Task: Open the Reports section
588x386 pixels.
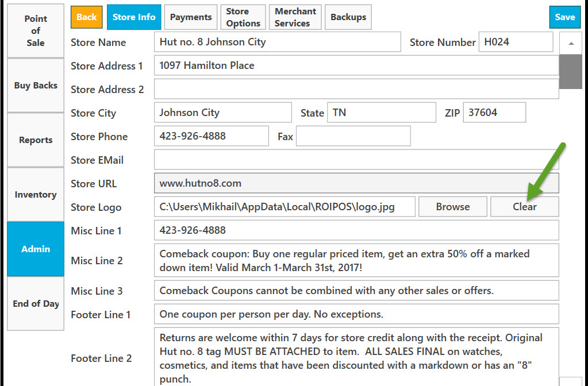Action: [36, 140]
